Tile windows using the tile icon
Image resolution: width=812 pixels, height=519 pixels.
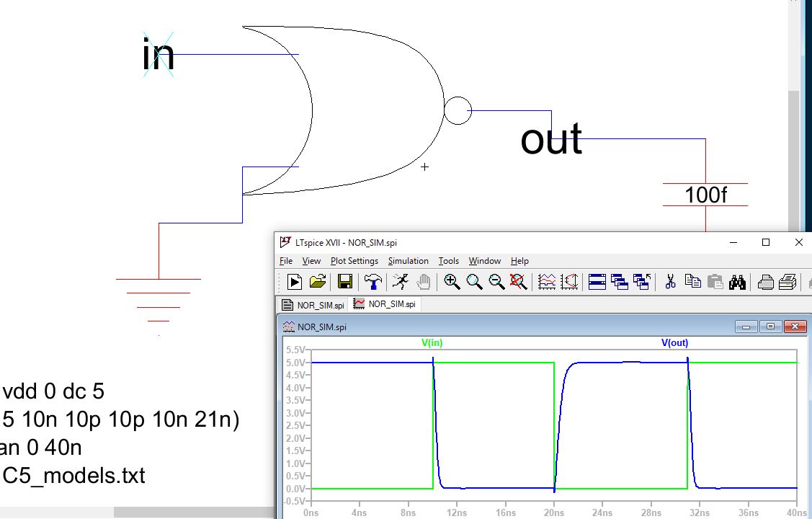(597, 282)
